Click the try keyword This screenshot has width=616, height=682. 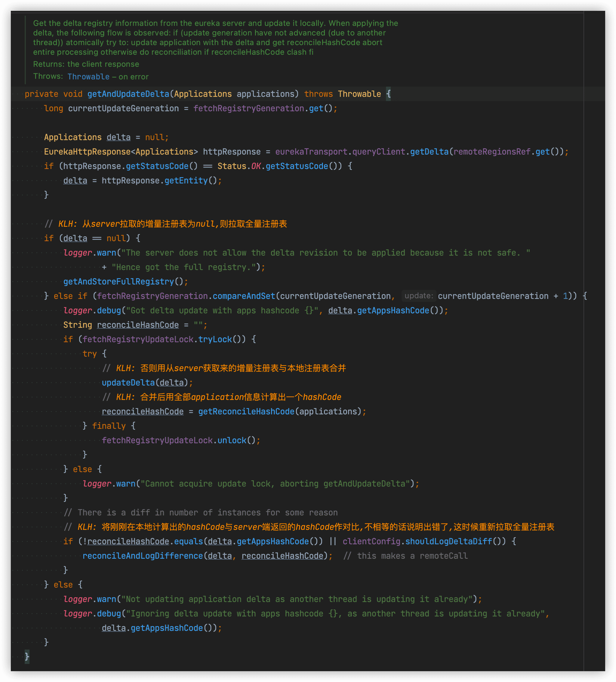click(89, 354)
